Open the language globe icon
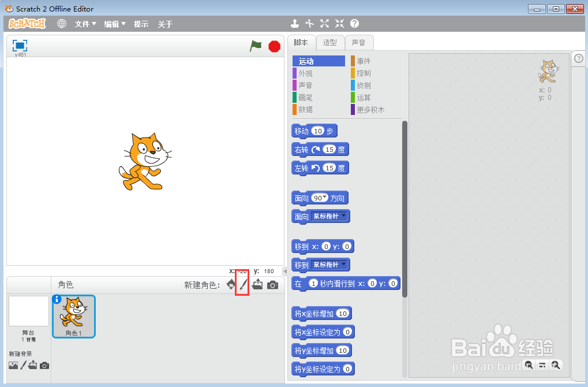This screenshot has height=387, width=588. pyautogui.click(x=62, y=24)
